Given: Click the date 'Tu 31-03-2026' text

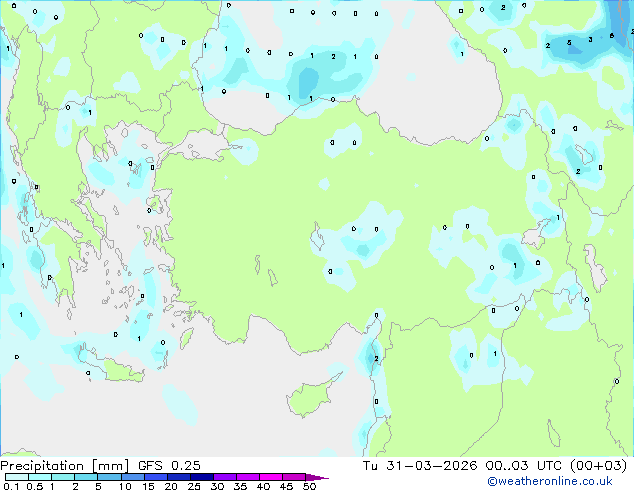Looking at the screenshot, I should click(420, 466).
